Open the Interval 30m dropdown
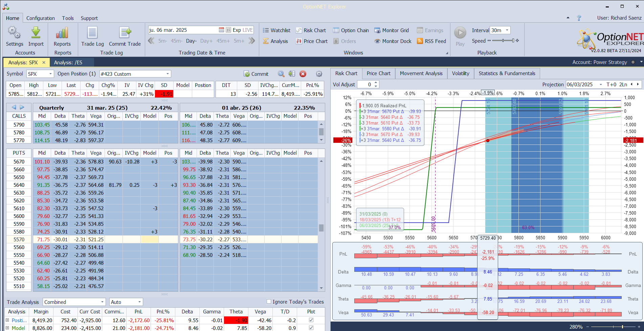 (x=507, y=30)
